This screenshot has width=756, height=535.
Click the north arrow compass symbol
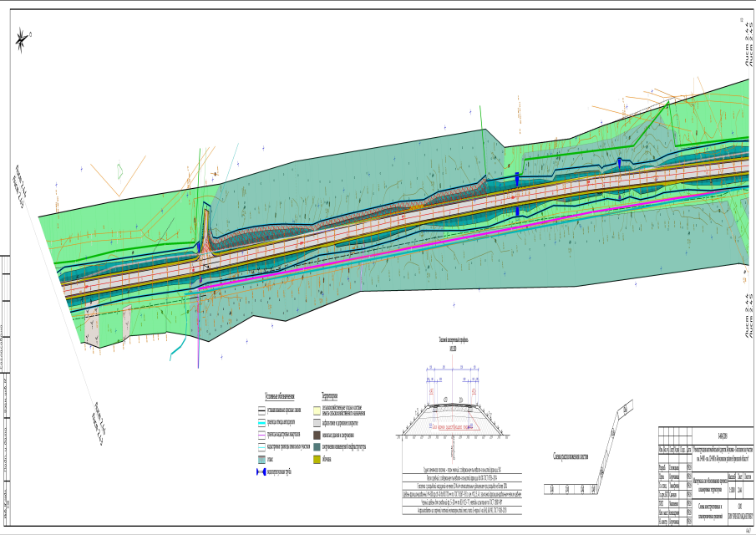[24, 35]
